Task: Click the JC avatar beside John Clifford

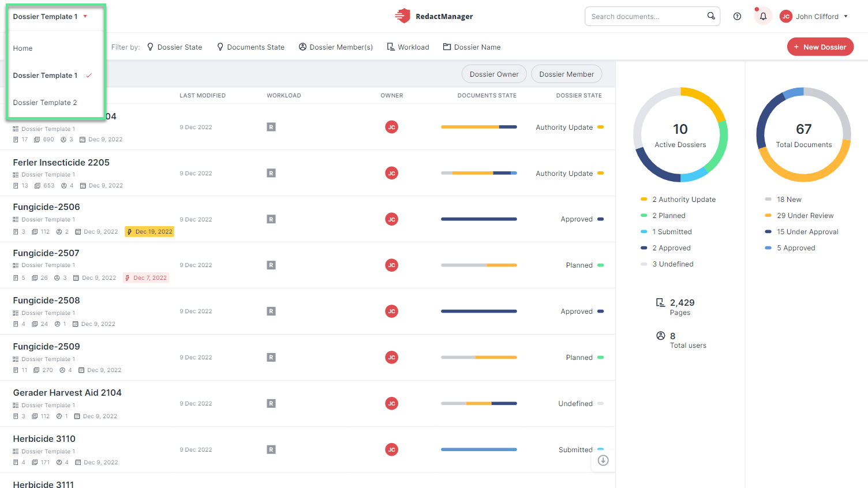Action: coord(785,16)
